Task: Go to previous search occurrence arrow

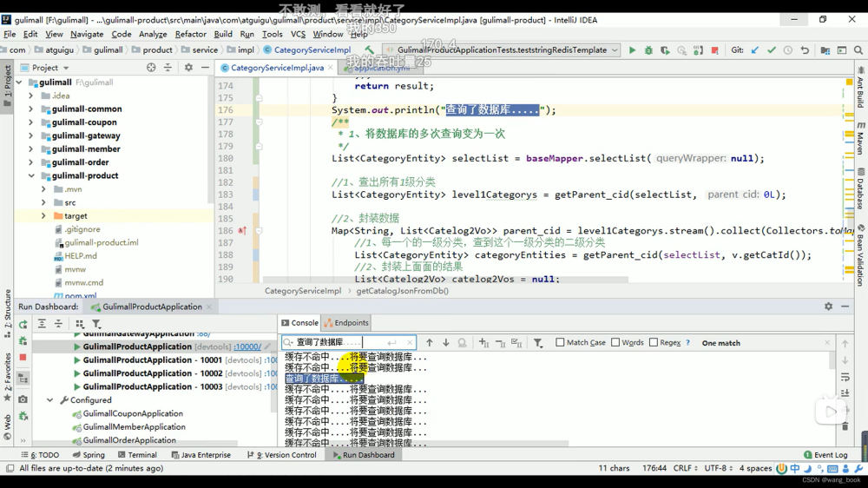Action: [429, 343]
